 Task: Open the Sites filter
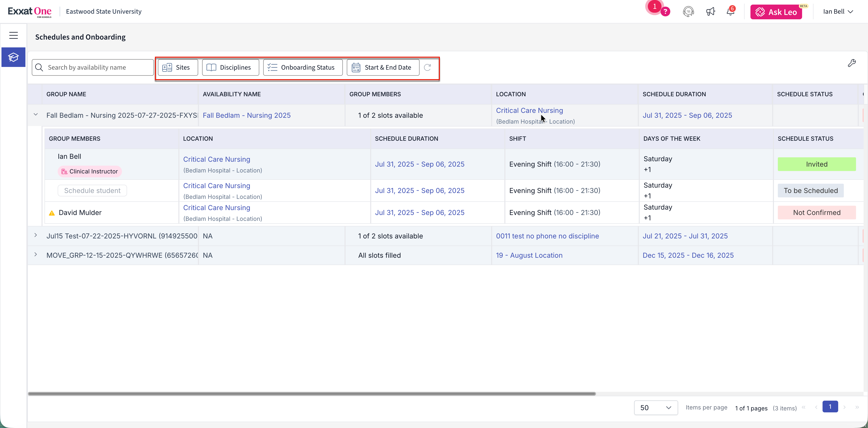coord(178,67)
